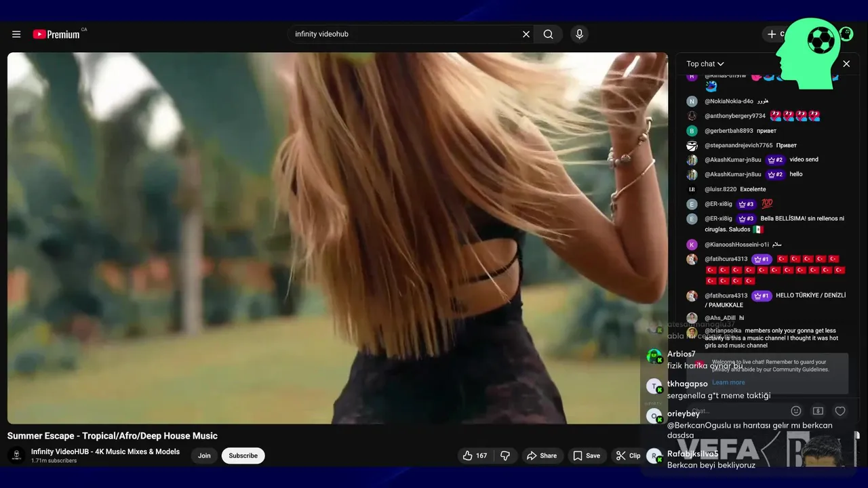Open the hamburger guide menu

[x=16, y=34]
